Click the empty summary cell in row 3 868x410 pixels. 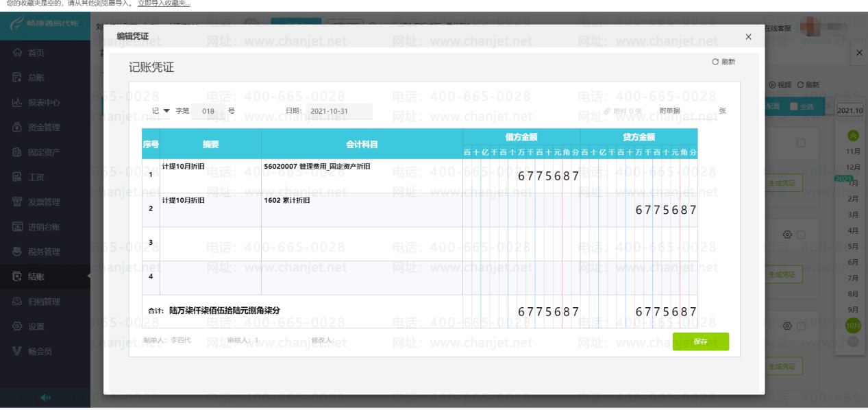(x=210, y=243)
